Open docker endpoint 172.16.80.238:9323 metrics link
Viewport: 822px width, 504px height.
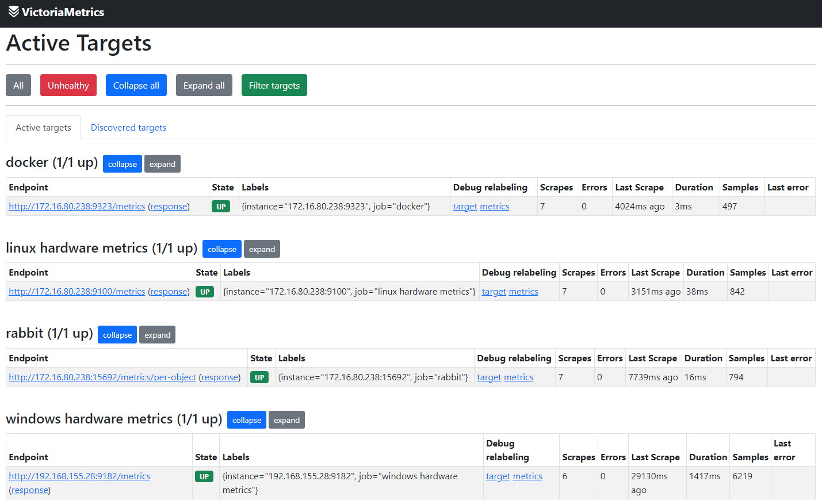(x=77, y=207)
